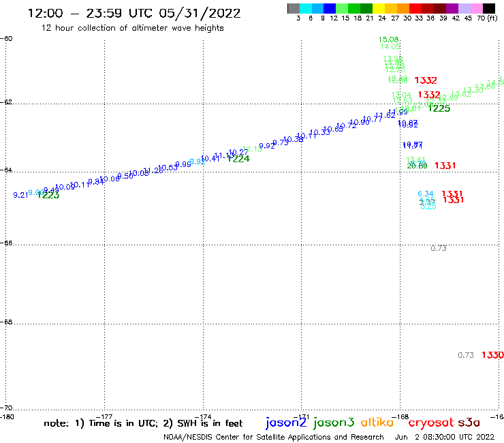Click the green time marker '1223'
Screen dimensions: 504x443
[x=48, y=195]
